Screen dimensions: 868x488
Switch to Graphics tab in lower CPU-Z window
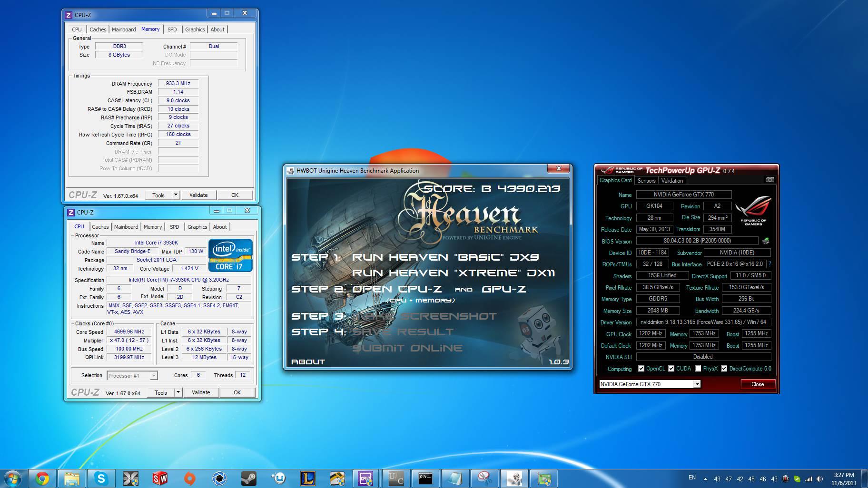(197, 227)
